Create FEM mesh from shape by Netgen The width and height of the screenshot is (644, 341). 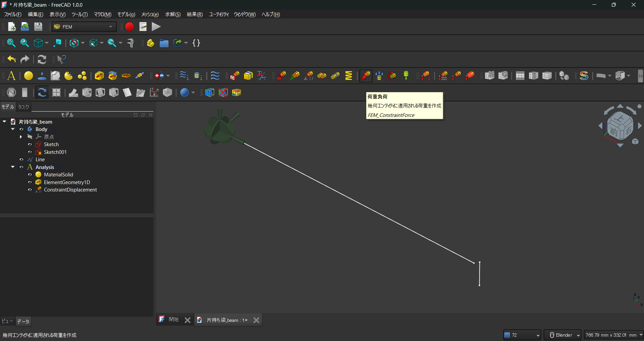(489, 76)
